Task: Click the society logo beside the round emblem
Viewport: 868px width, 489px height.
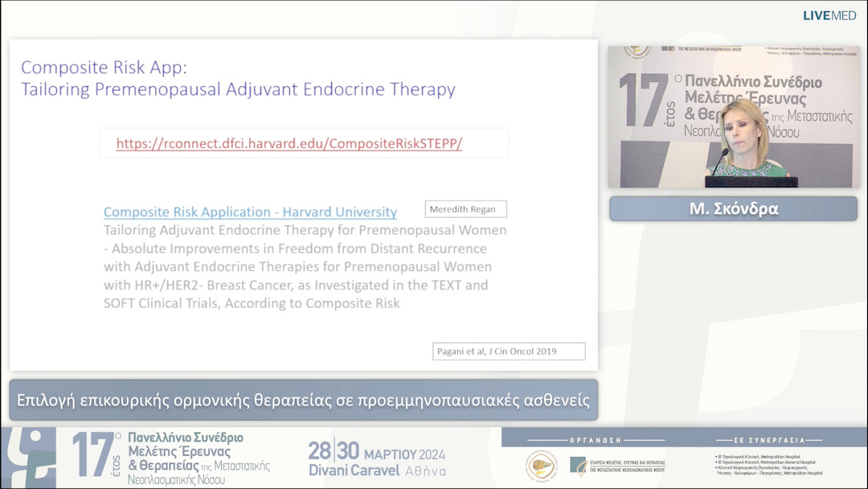Action: [x=617, y=466]
